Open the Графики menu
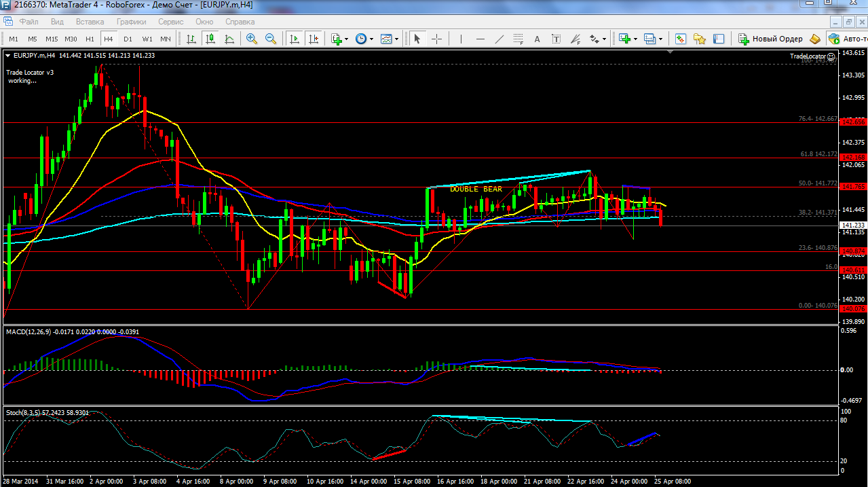868x487 pixels. [131, 21]
